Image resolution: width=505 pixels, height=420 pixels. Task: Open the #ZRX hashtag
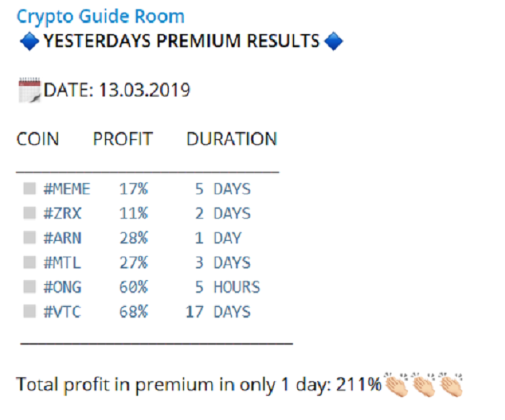[63, 213]
